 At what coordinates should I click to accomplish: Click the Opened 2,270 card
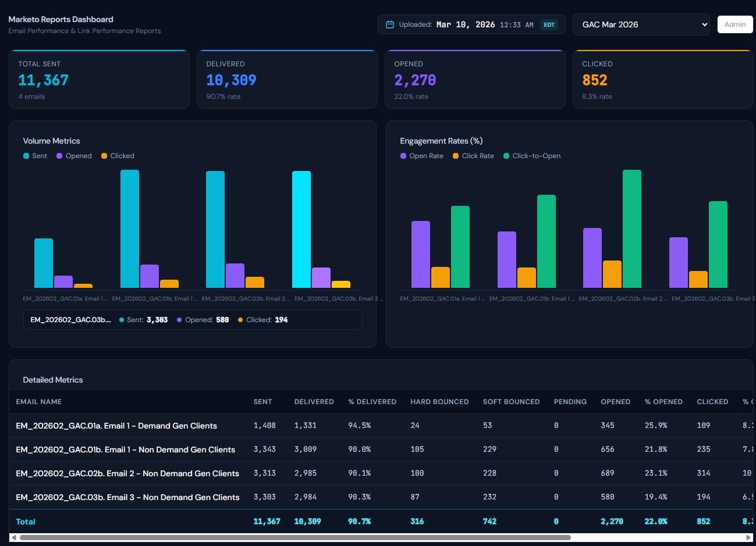click(x=475, y=79)
